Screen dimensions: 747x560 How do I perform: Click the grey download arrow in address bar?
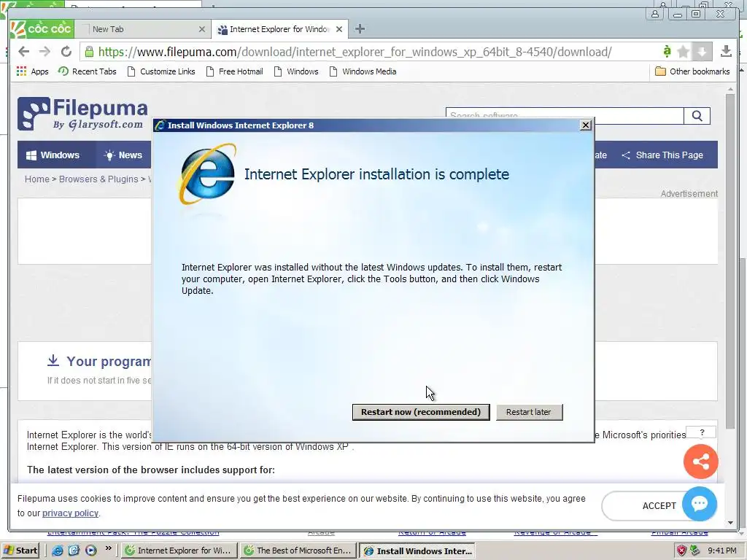coord(702,52)
